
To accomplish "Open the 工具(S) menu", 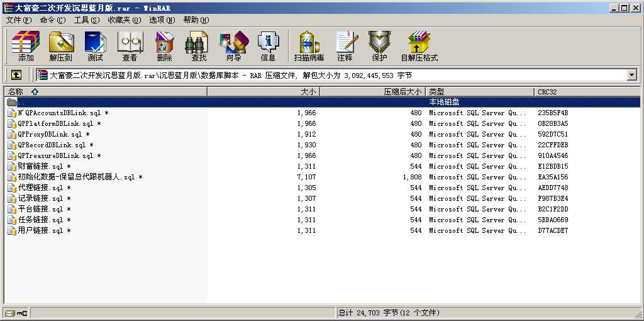I will click(87, 20).
